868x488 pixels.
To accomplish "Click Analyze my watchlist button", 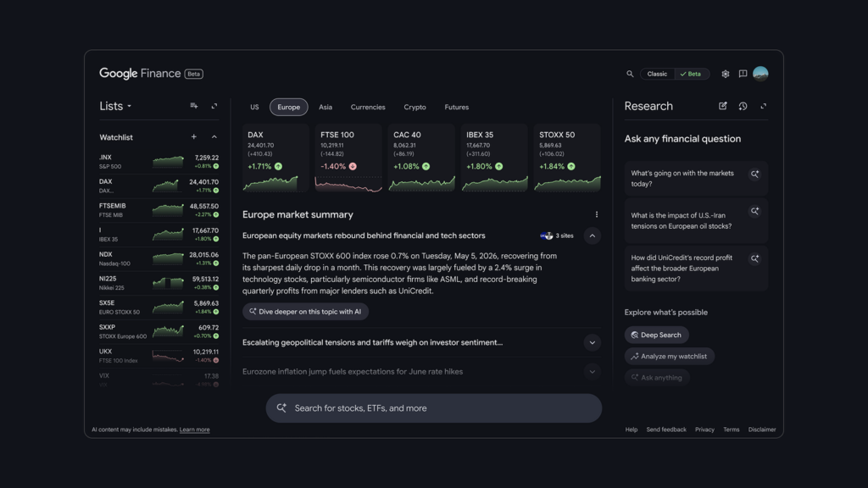I will [670, 357].
